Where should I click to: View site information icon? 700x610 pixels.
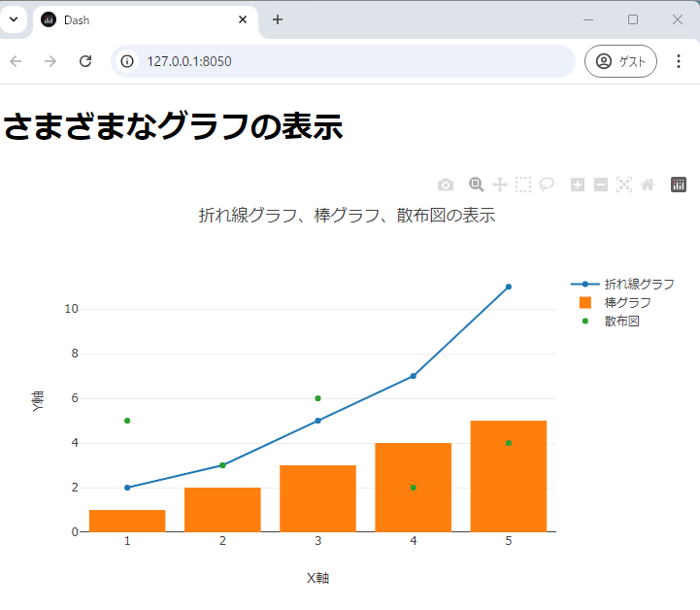click(x=127, y=61)
